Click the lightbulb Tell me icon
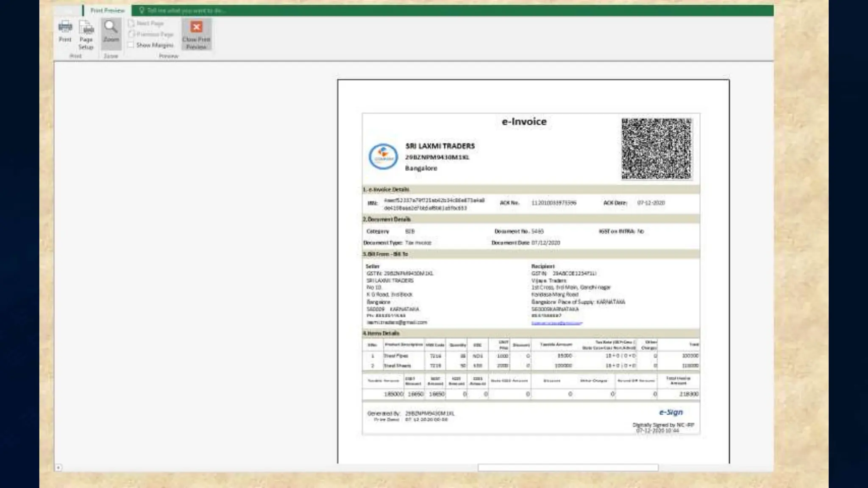The image size is (868, 488). tap(142, 10)
